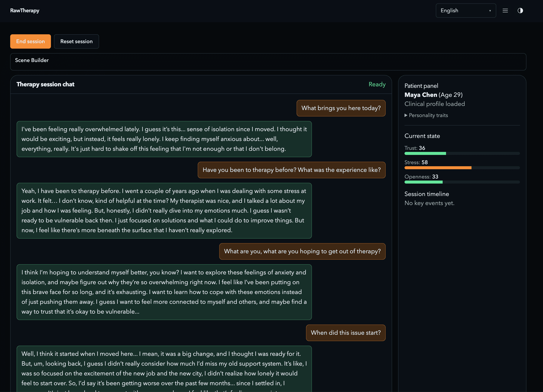
Task: Click the patient name 'Maya Chen'
Action: pyautogui.click(x=421, y=95)
